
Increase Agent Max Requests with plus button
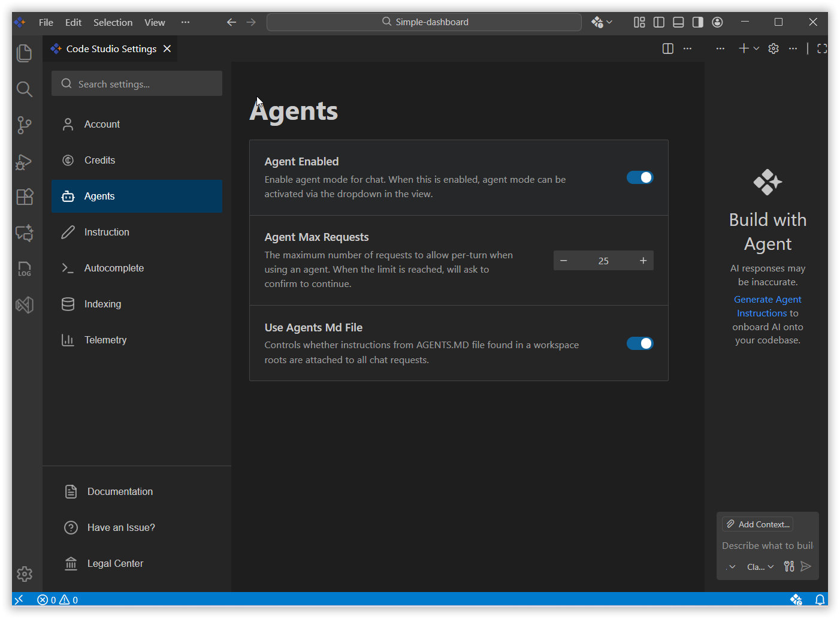pyautogui.click(x=643, y=261)
